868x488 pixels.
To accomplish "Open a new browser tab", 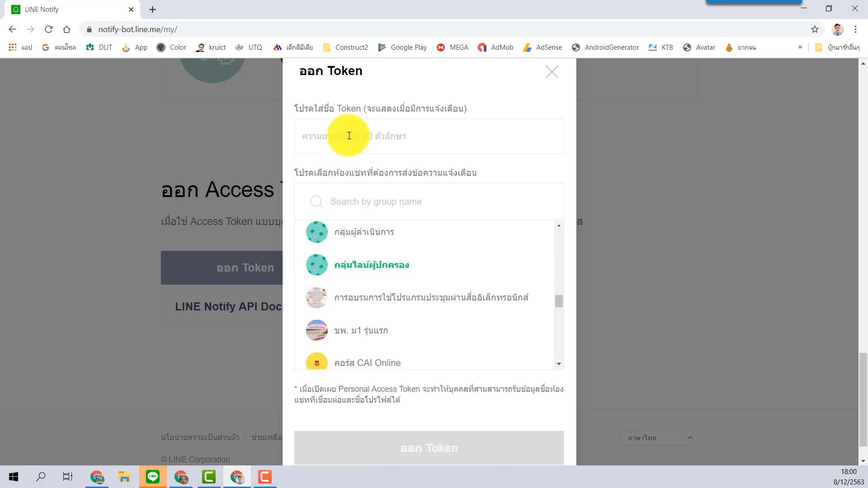I will pos(152,9).
